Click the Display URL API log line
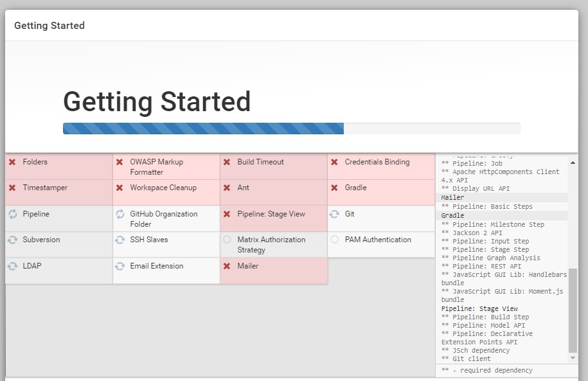 click(x=475, y=189)
